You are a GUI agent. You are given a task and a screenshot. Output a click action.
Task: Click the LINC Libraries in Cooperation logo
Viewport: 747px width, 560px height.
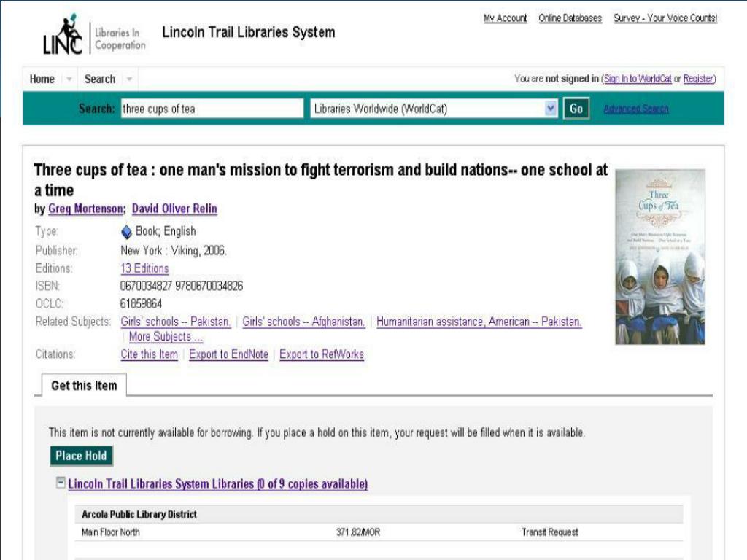pos(94,35)
